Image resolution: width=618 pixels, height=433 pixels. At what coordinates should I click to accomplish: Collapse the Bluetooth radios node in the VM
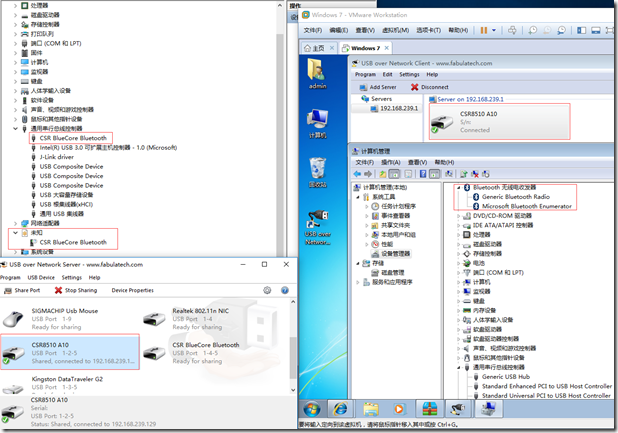(458, 188)
